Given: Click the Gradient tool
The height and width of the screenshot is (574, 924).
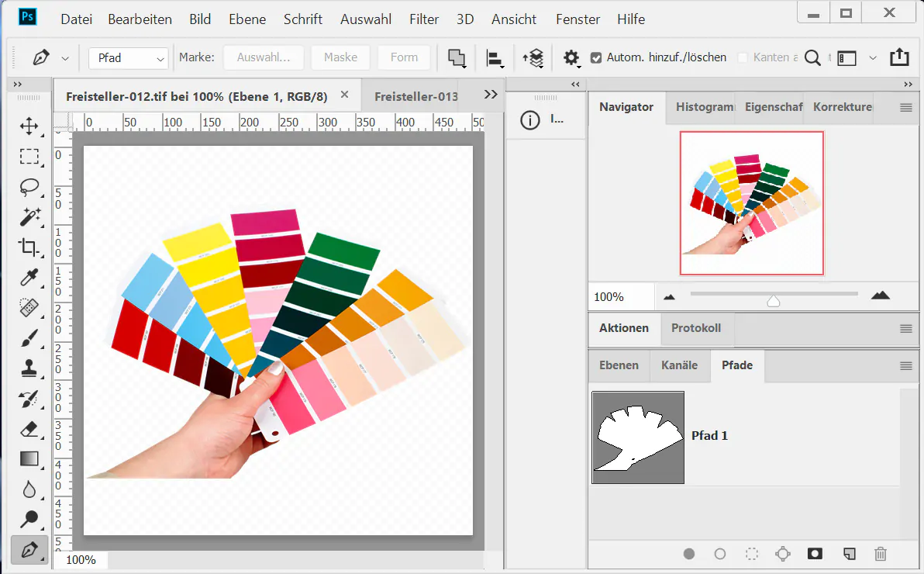Looking at the screenshot, I should [29, 459].
